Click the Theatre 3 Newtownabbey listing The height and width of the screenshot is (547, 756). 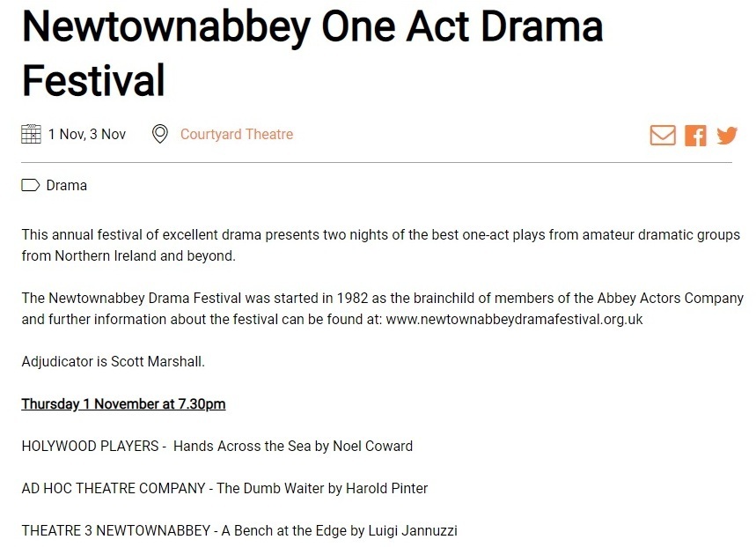click(239, 530)
